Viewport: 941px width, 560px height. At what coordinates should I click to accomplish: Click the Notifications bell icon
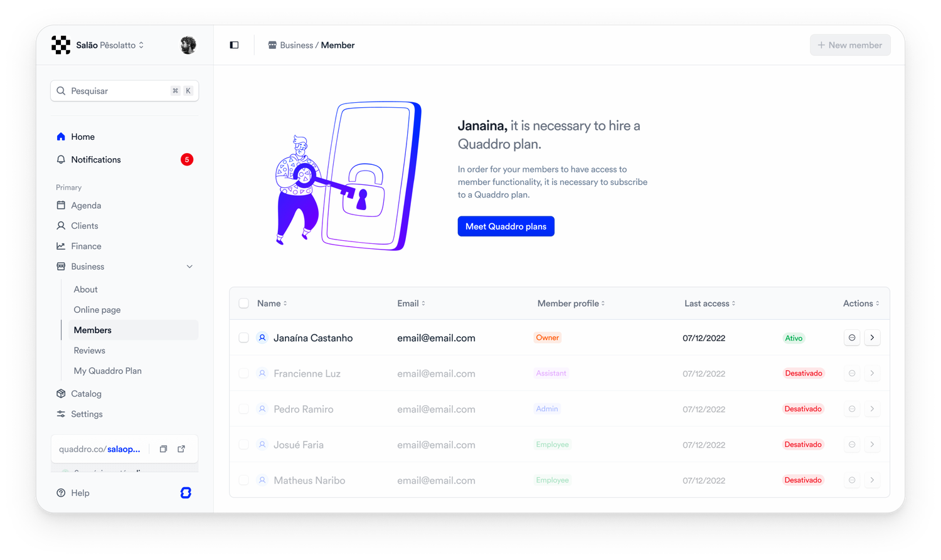pos(61,160)
